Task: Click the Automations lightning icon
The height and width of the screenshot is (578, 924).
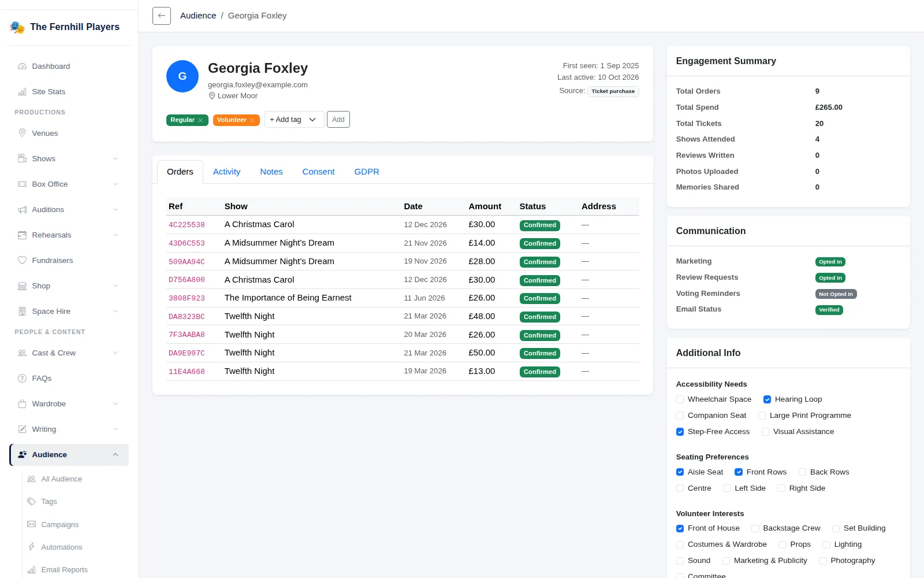Action: point(31,547)
